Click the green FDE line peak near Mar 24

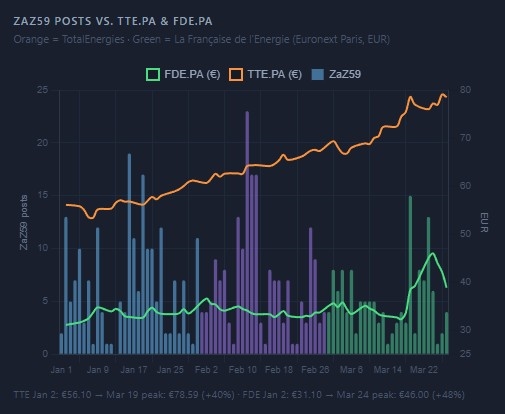pyautogui.click(x=432, y=253)
